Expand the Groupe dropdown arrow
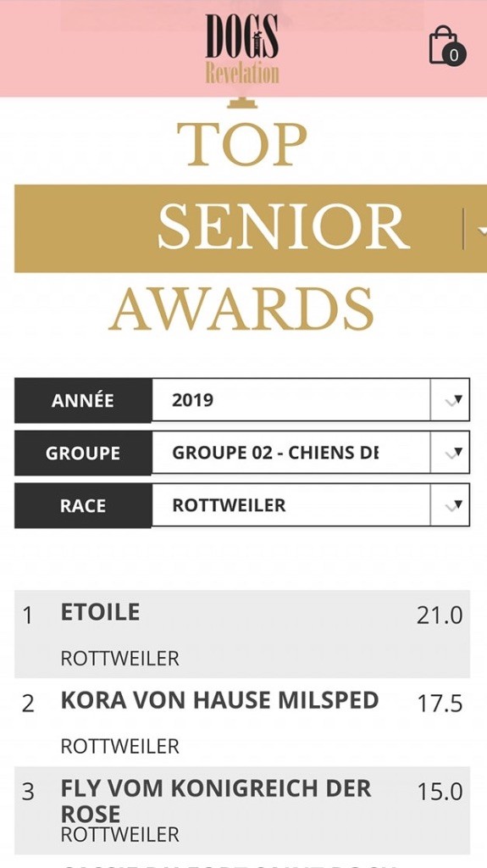Screen dimensions: 487x868 click(450, 453)
